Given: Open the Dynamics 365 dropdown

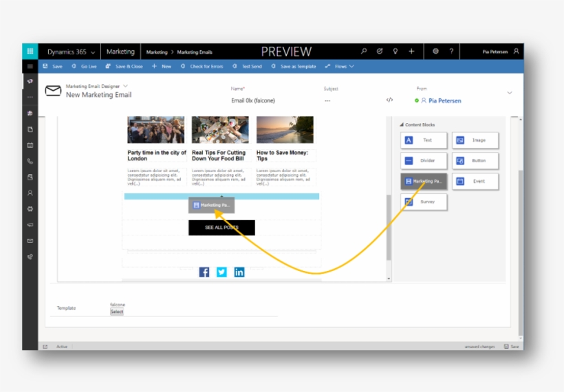Looking at the screenshot, I should [x=71, y=52].
